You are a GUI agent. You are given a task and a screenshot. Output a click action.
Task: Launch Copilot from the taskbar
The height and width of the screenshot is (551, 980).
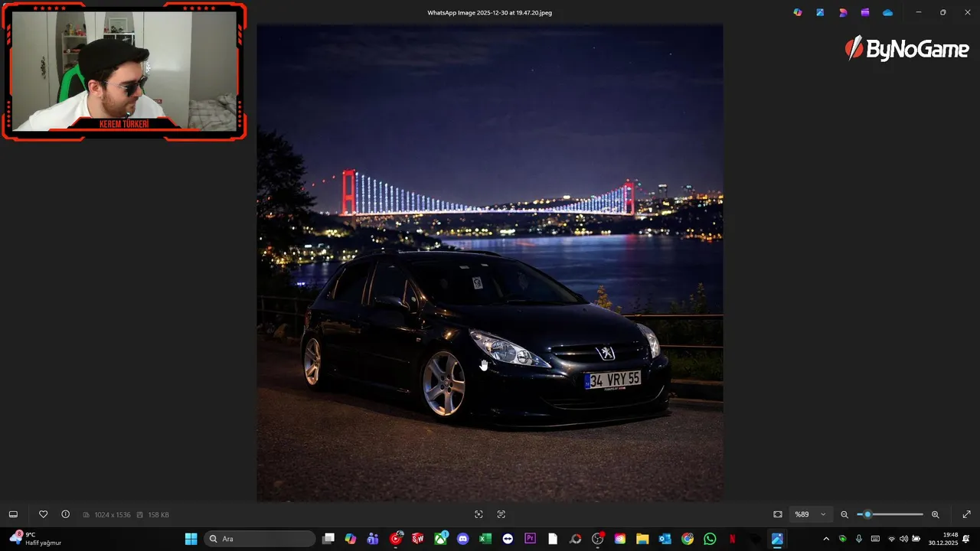coord(351,539)
